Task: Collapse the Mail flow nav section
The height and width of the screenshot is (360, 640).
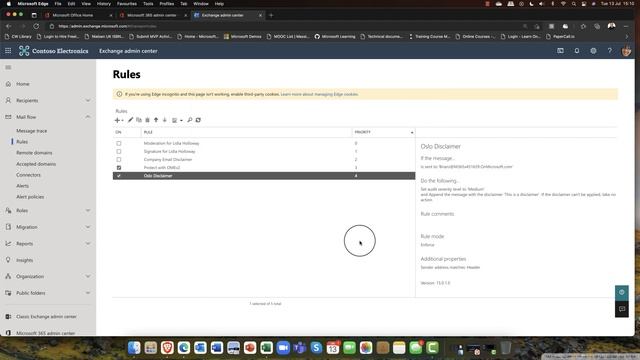Action: (88, 117)
